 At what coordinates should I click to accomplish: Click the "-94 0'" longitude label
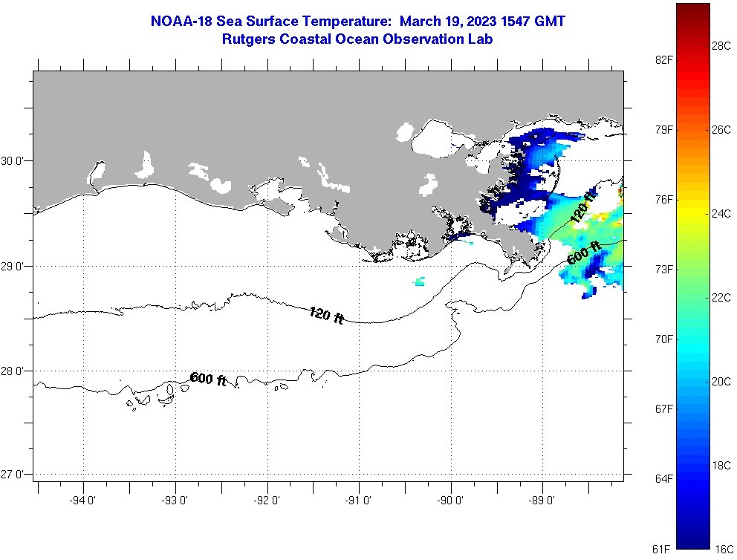[82, 501]
